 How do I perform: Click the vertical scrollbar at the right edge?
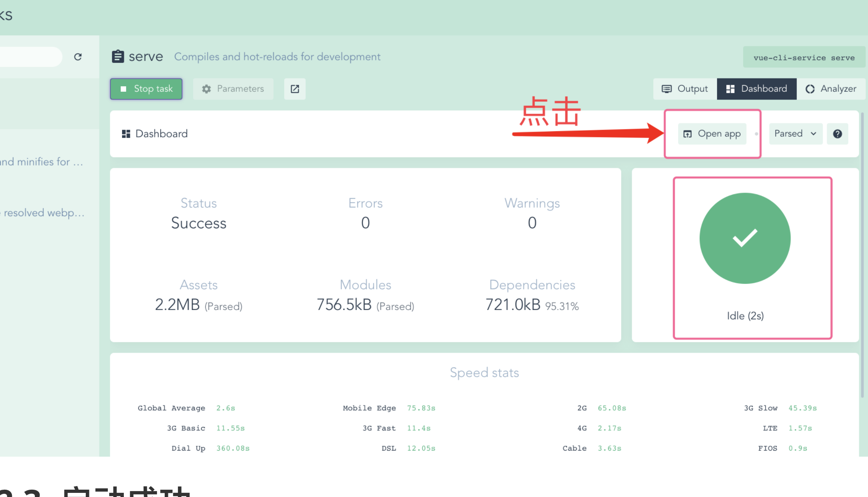(862, 255)
